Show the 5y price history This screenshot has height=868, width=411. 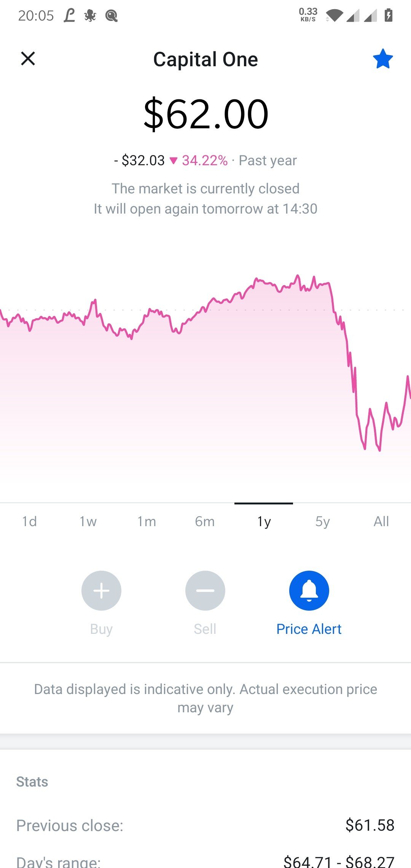pos(322,521)
